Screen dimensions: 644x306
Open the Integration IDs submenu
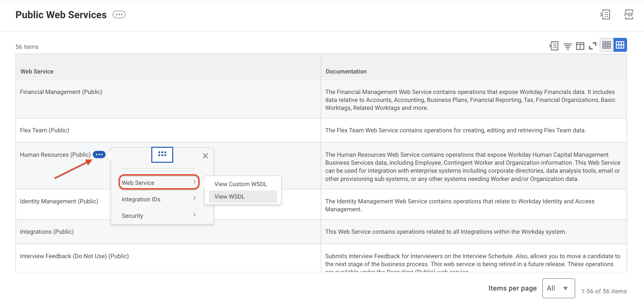(159, 199)
